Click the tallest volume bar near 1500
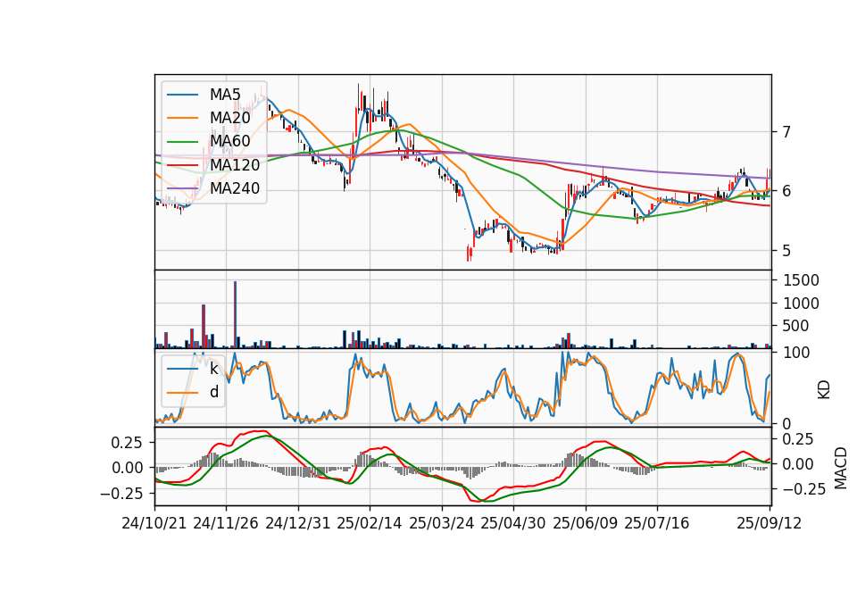 coord(235,314)
